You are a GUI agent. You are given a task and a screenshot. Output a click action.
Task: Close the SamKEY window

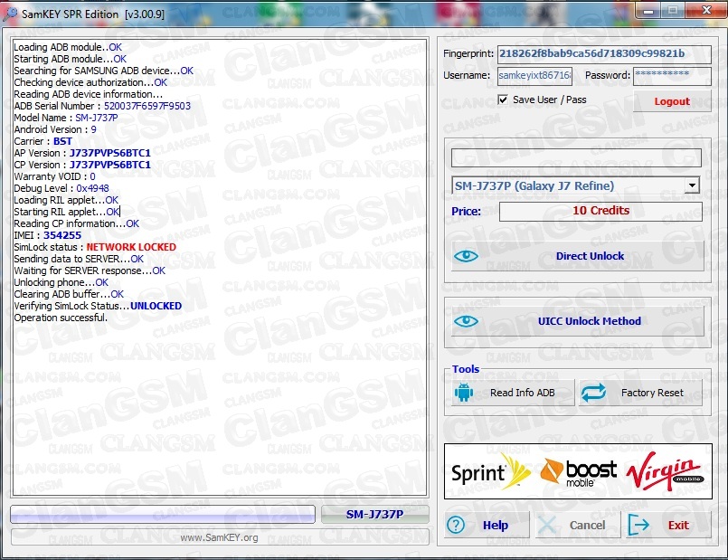point(706,10)
